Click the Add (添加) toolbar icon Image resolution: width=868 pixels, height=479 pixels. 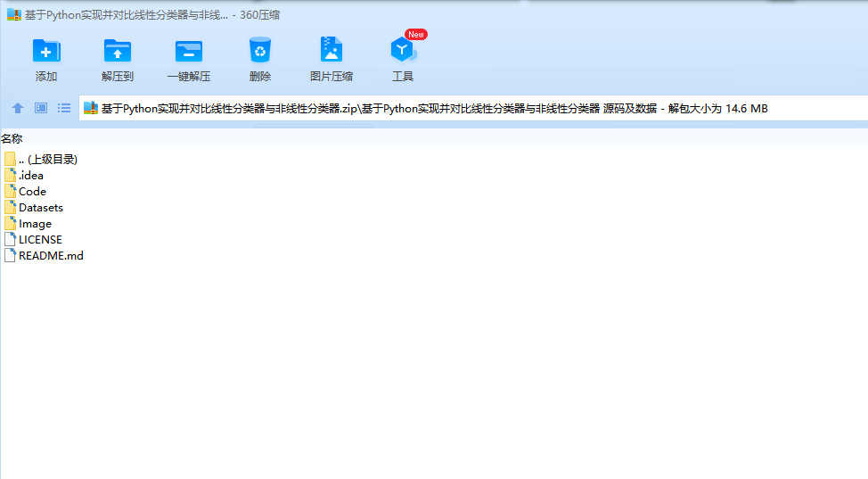click(46, 51)
